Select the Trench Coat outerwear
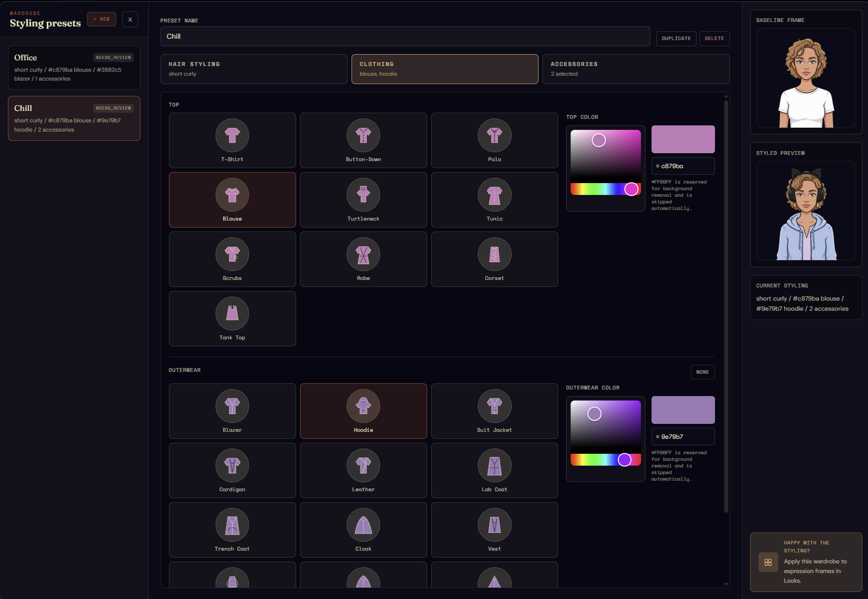868x599 pixels. [232, 530]
